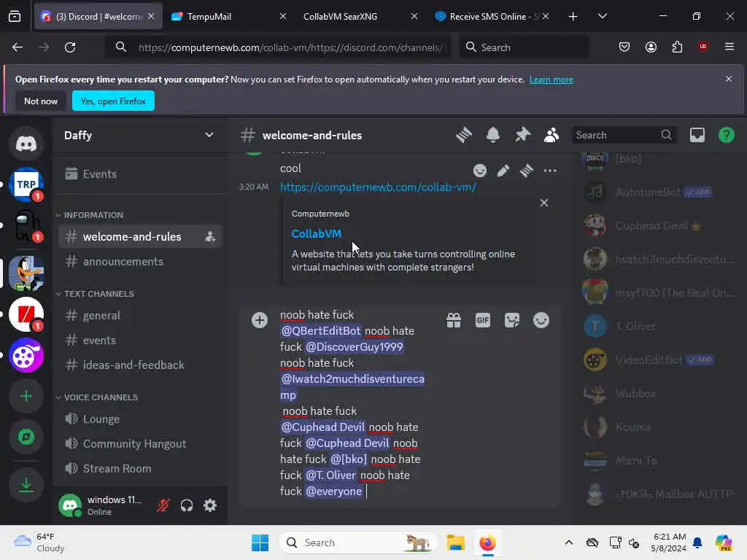Viewport: 747px width, 560px height.
Task: Toggle microphone mute in user panel
Action: [163, 505]
